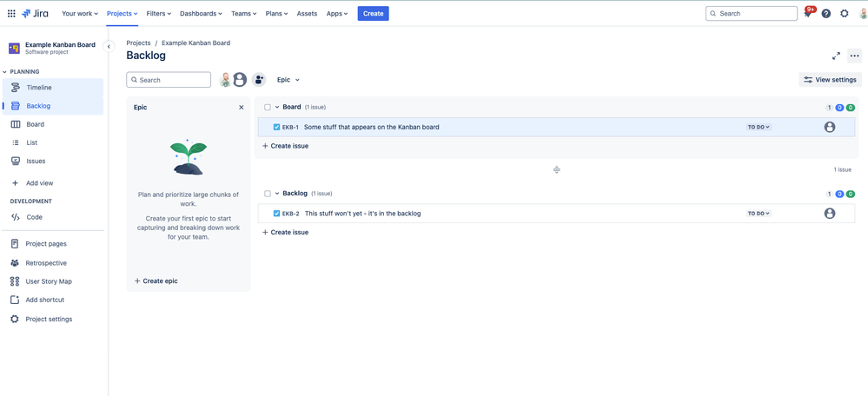This screenshot has width=868, height=396.
Task: Click Create epic
Action: 156,281
